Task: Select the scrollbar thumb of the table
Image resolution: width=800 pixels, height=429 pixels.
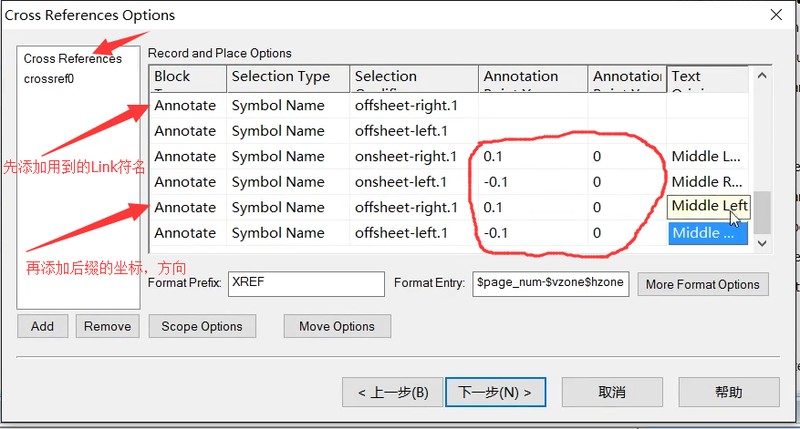Action: click(762, 212)
